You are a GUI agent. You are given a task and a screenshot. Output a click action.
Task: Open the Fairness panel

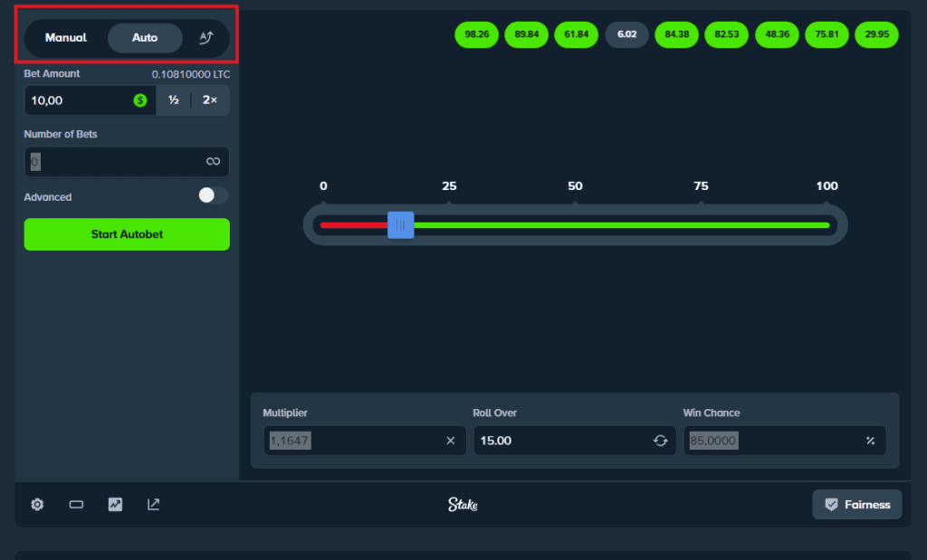pos(856,504)
